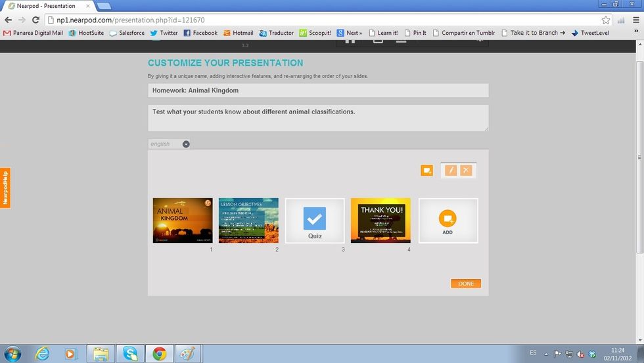
Task: Click the extension icon next to the star
Action: (621, 20)
